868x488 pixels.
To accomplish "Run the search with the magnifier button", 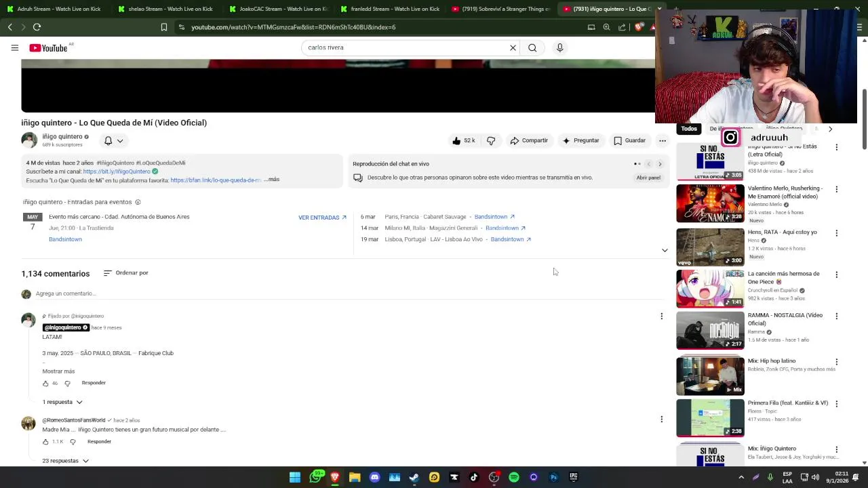I will (x=532, y=47).
